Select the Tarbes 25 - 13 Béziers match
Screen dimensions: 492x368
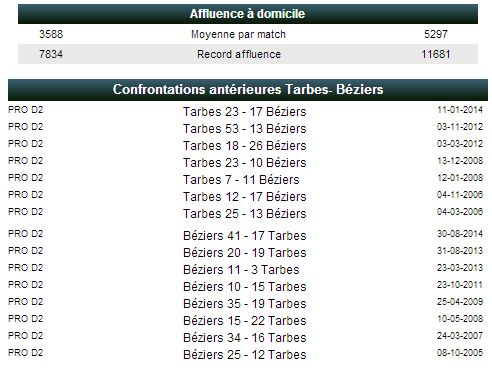pyautogui.click(x=245, y=214)
